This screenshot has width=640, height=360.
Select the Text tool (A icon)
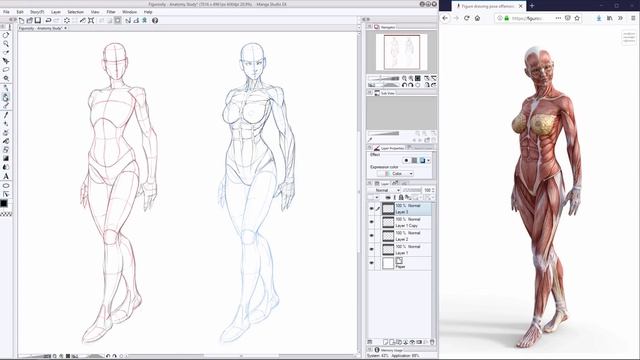(x=6, y=176)
